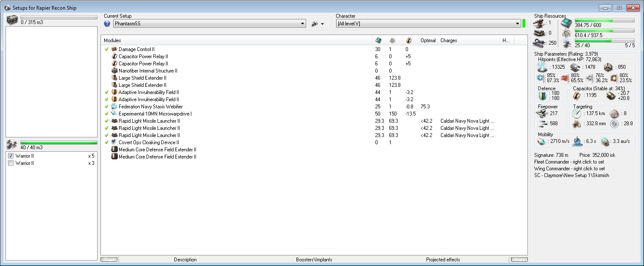644x266 pixels.
Task: Click the max velocity icon (2710 m/s)
Action: [541, 142]
